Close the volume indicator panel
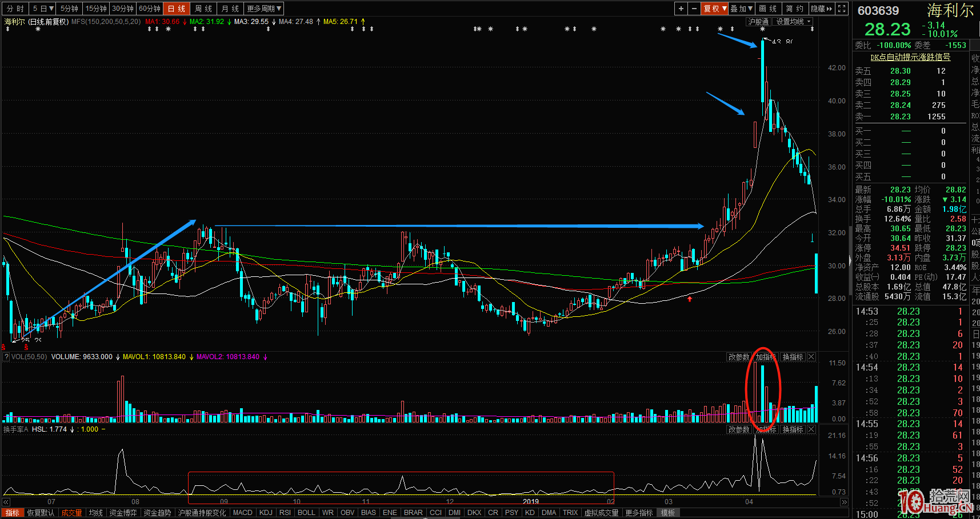The height and width of the screenshot is (519, 980). click(x=811, y=357)
